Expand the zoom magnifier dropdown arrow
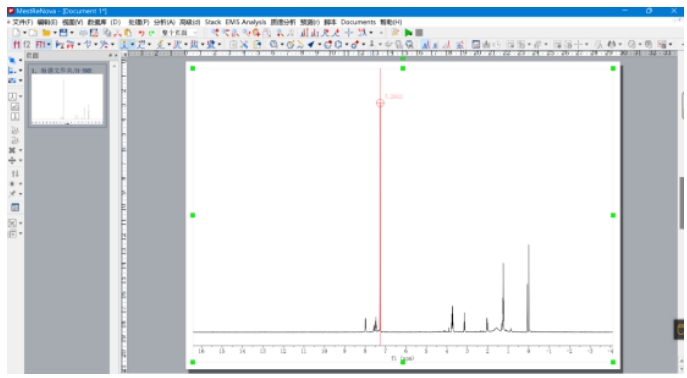Viewport: 687px width, 378px height. (x=282, y=44)
